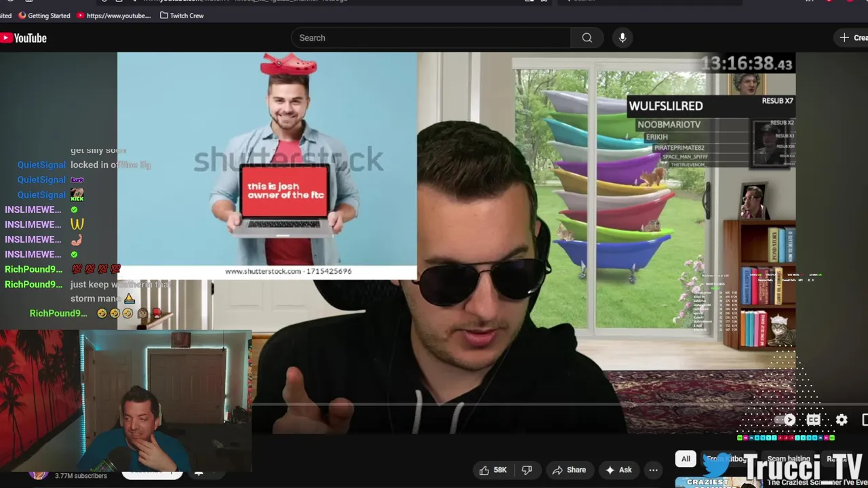Viewport: 868px width, 488px height.
Task: Select the From Kitboga filter chip
Action: (728, 459)
